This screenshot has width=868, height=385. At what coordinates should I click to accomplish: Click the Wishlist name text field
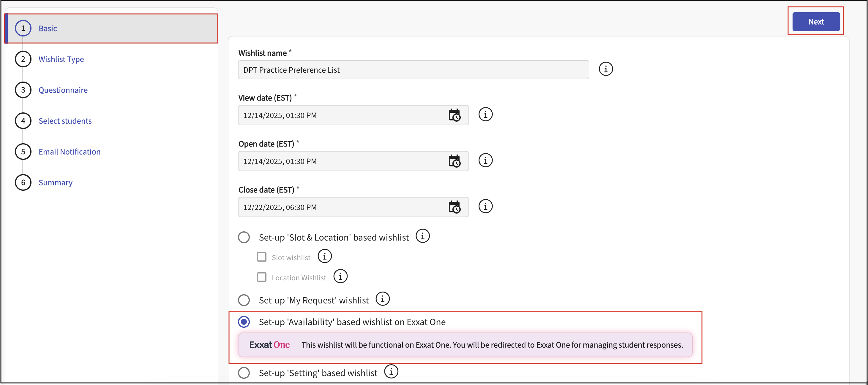[x=413, y=70]
